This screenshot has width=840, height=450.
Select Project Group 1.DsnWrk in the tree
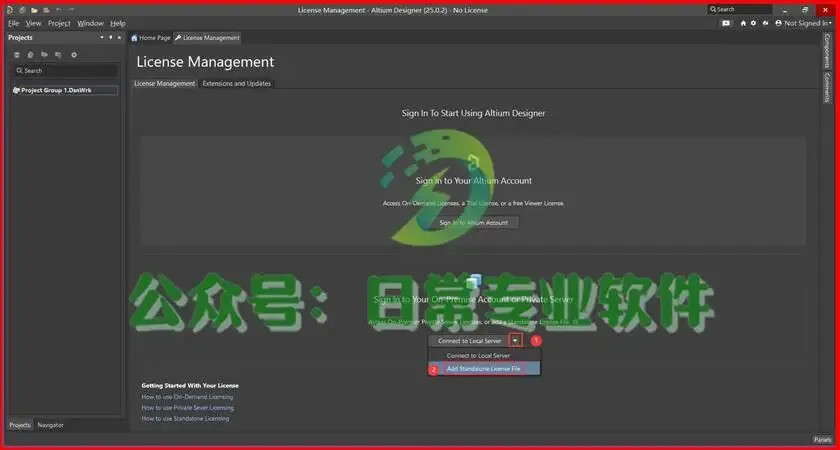[x=65, y=91]
